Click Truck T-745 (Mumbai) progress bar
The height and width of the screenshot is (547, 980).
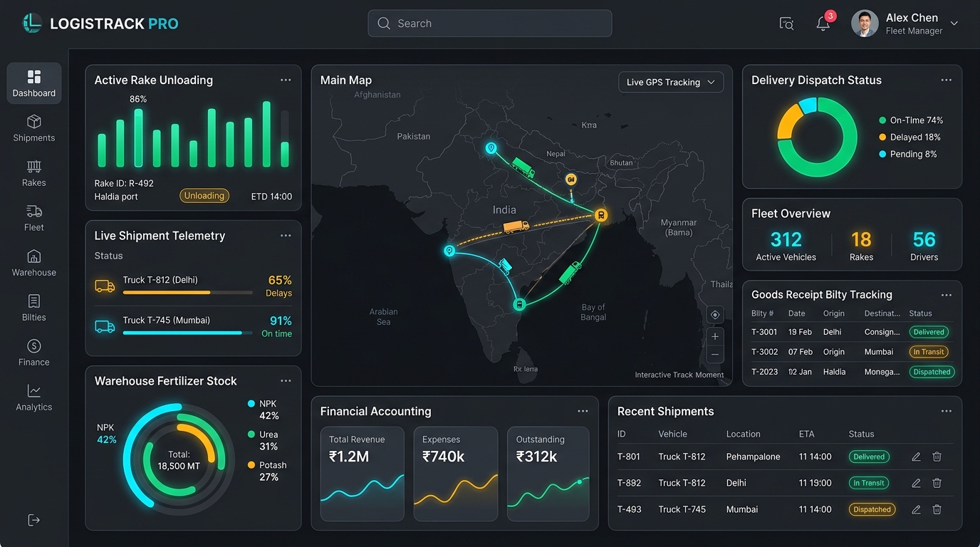(188, 333)
